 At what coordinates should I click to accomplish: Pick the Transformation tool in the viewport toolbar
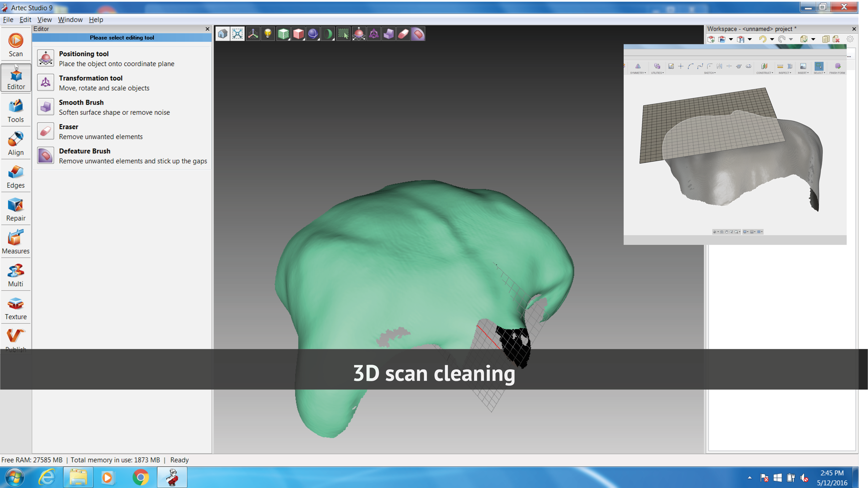(x=374, y=34)
